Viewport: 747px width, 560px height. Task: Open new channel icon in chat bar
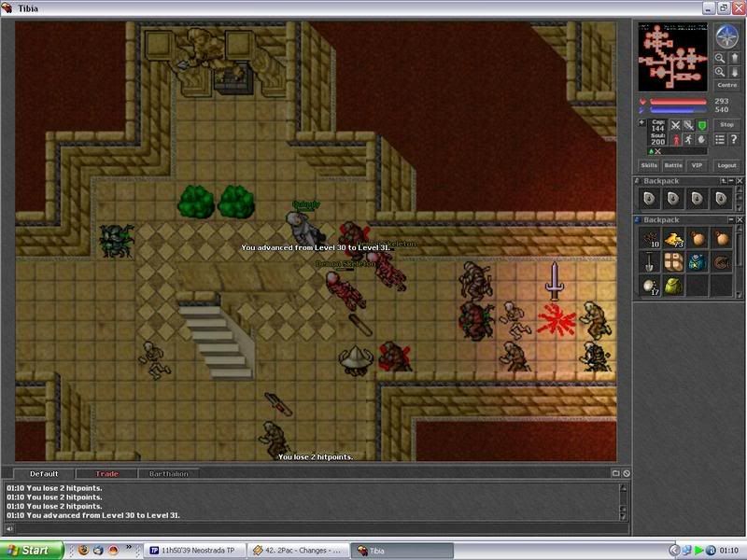[x=615, y=473]
